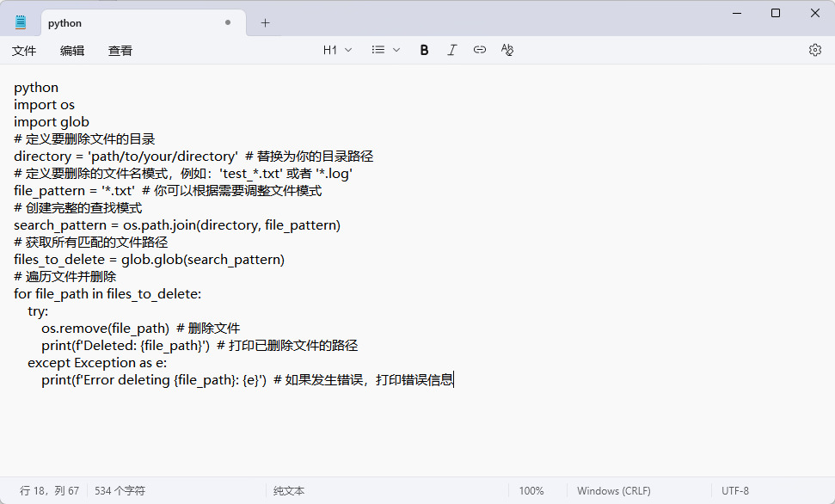Click the 'import glob' line
Viewport: 835px width, 504px height.
click(51, 122)
